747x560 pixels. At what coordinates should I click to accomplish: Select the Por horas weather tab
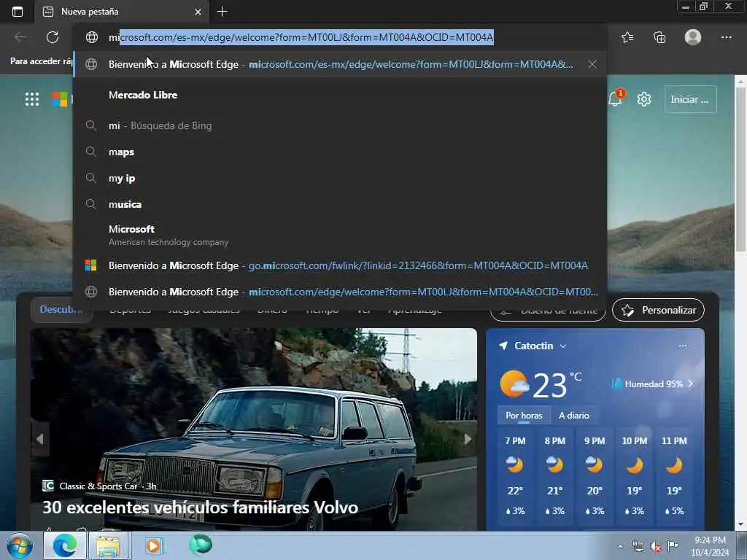(x=524, y=415)
